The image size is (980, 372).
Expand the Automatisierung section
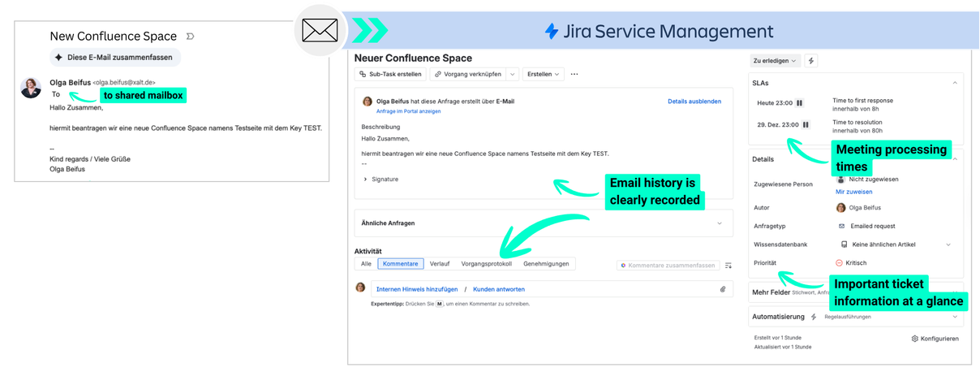(x=856, y=317)
